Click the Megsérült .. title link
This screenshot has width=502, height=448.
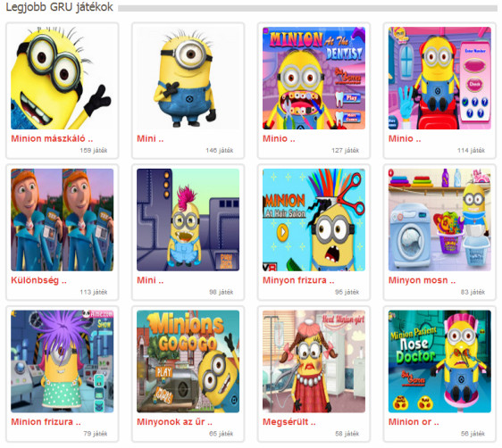[289, 422]
